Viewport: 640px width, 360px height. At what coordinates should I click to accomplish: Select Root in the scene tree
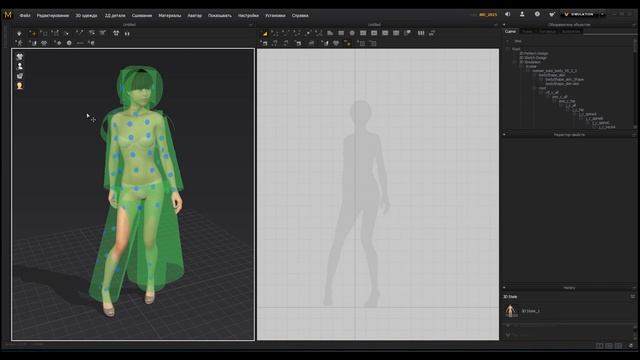tap(516, 49)
